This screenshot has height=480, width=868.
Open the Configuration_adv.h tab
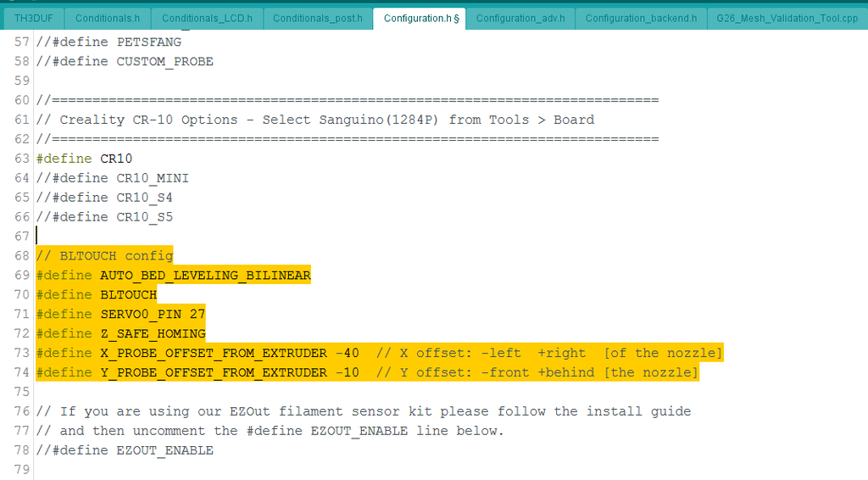(x=520, y=19)
